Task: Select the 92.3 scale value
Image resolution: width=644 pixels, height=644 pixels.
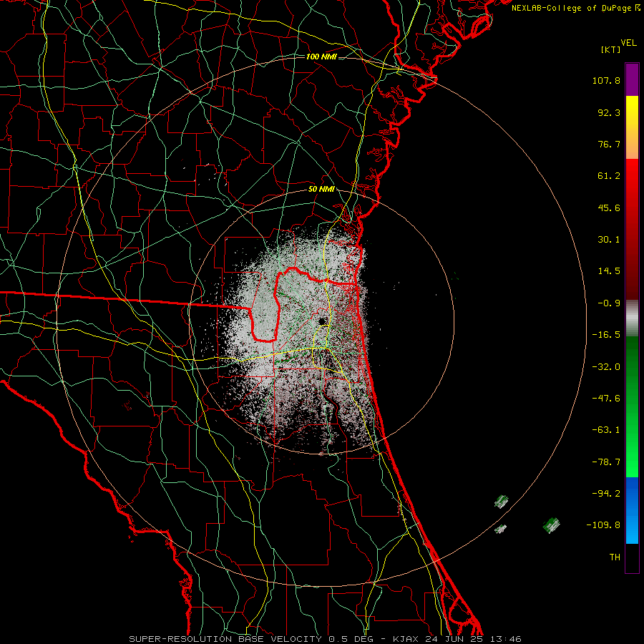Action: click(609, 112)
